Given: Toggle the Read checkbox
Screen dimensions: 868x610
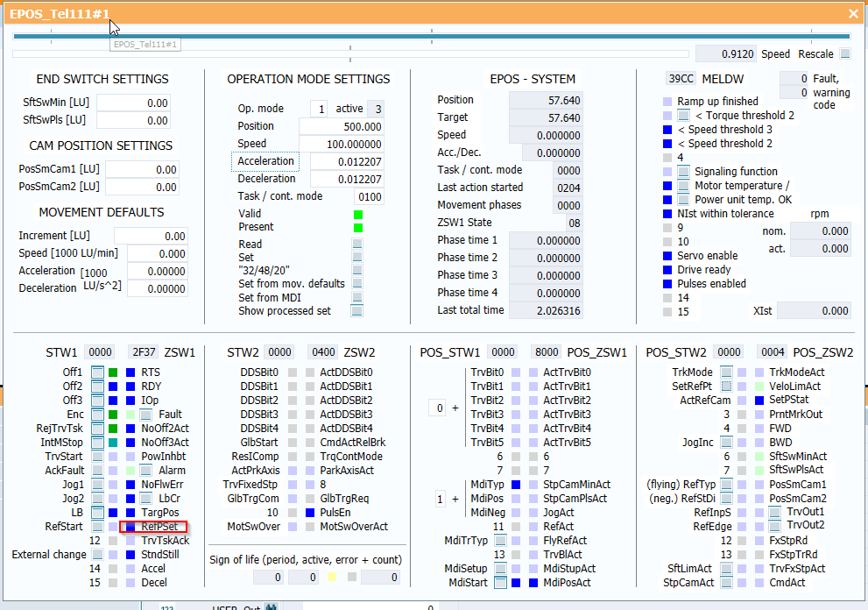Looking at the screenshot, I should click(x=357, y=244).
